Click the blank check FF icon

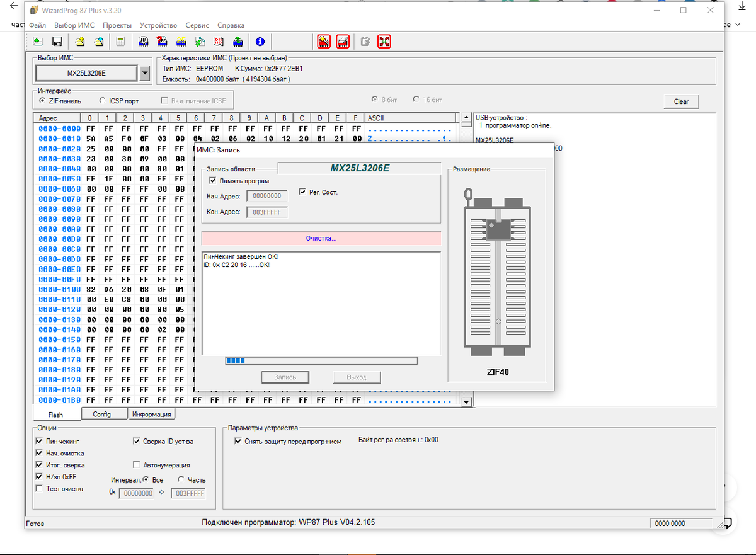(x=162, y=42)
